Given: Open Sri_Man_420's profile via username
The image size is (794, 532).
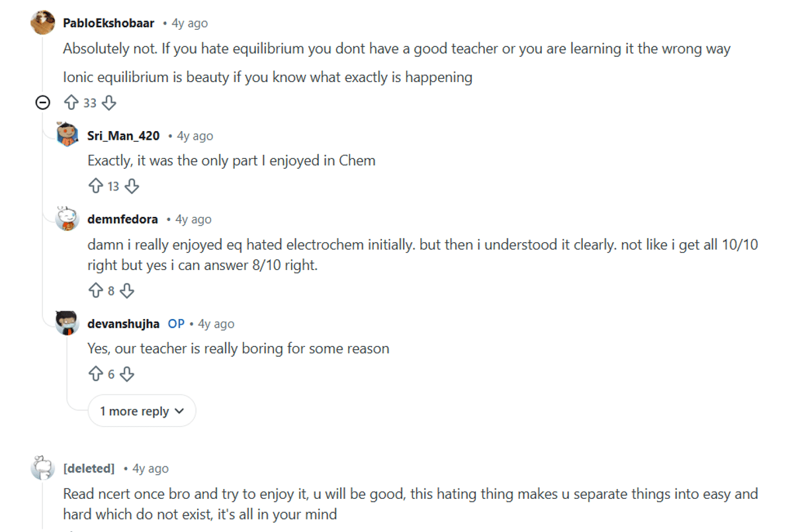Looking at the screenshot, I should coord(123,136).
